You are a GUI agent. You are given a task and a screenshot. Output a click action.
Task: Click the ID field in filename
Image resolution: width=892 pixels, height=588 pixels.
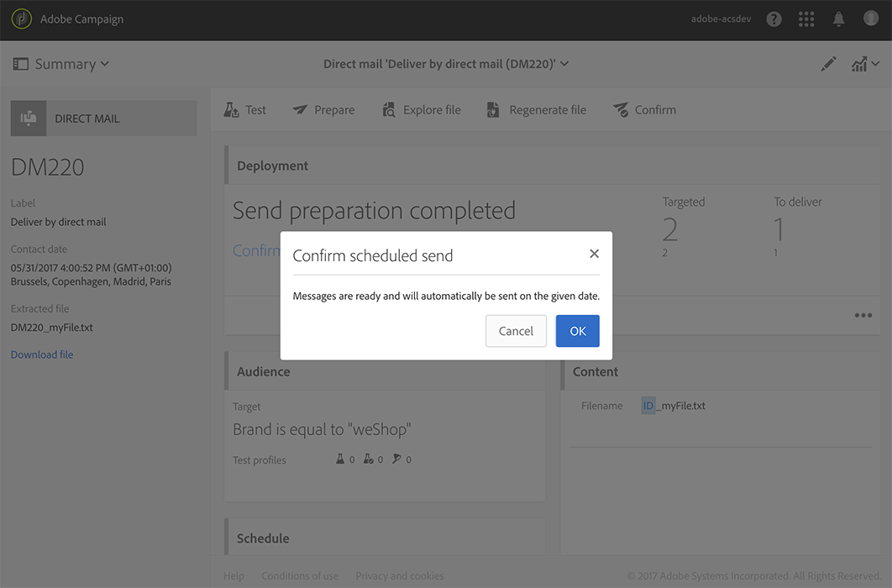pos(648,406)
